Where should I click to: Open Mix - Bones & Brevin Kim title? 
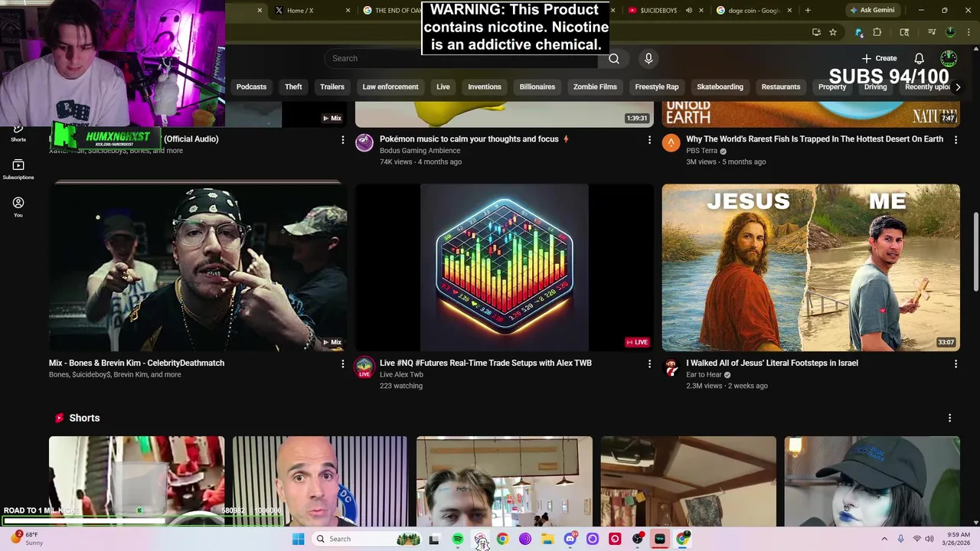(x=136, y=363)
